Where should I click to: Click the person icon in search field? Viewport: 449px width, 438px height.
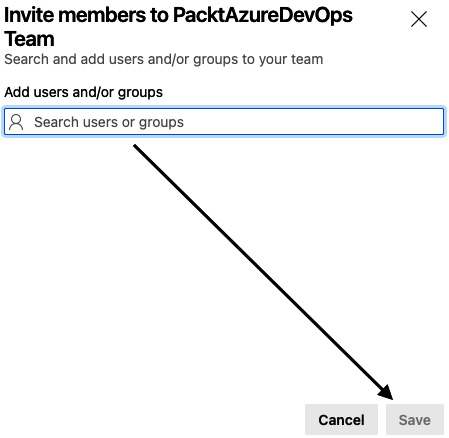[16, 122]
